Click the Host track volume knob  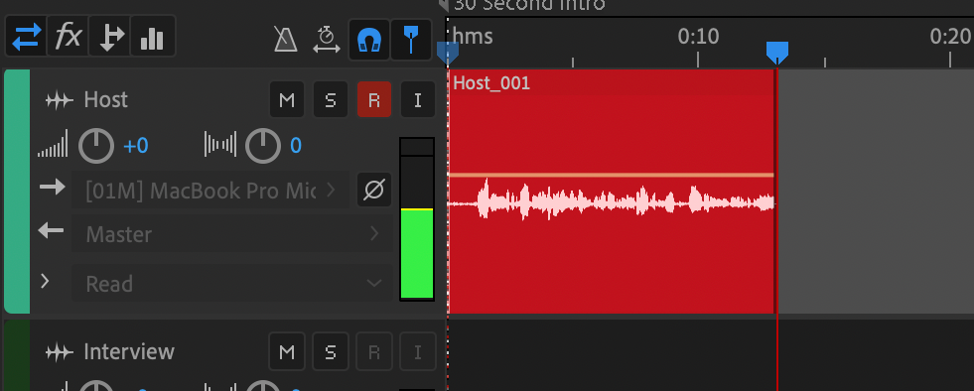point(96,146)
